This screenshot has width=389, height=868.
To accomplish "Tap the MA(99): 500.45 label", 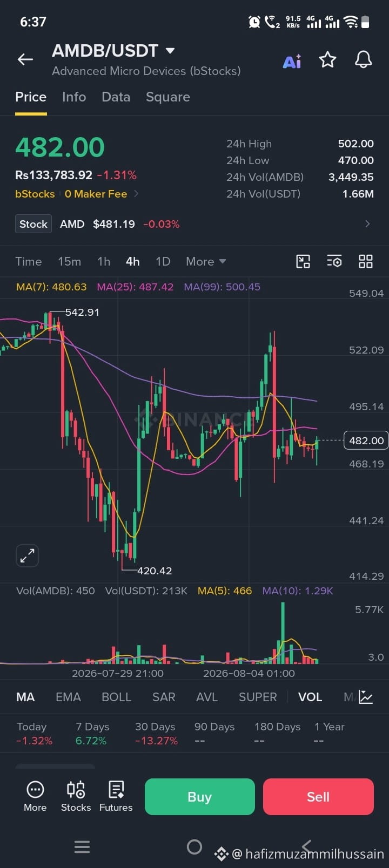I will (x=222, y=287).
